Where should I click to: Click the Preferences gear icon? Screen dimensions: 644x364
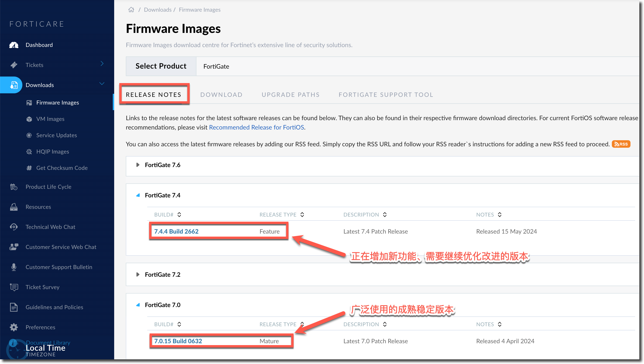tap(14, 327)
